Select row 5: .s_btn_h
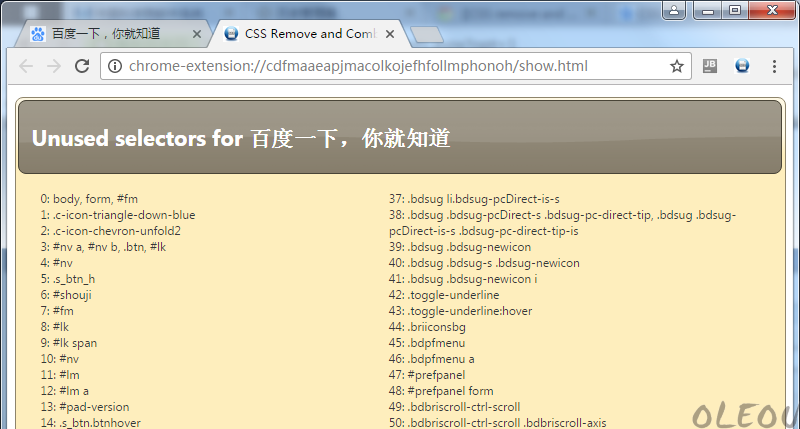This screenshot has width=800, height=429. 68,279
